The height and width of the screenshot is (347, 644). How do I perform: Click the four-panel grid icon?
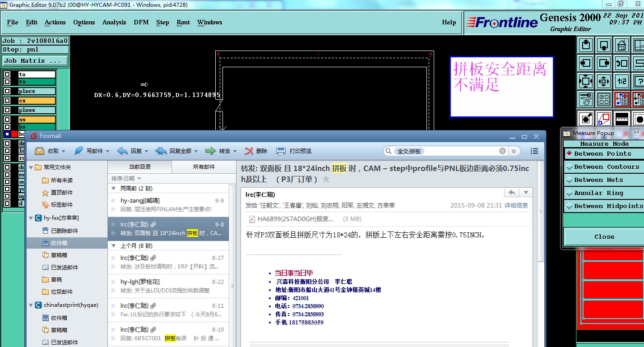603,99
